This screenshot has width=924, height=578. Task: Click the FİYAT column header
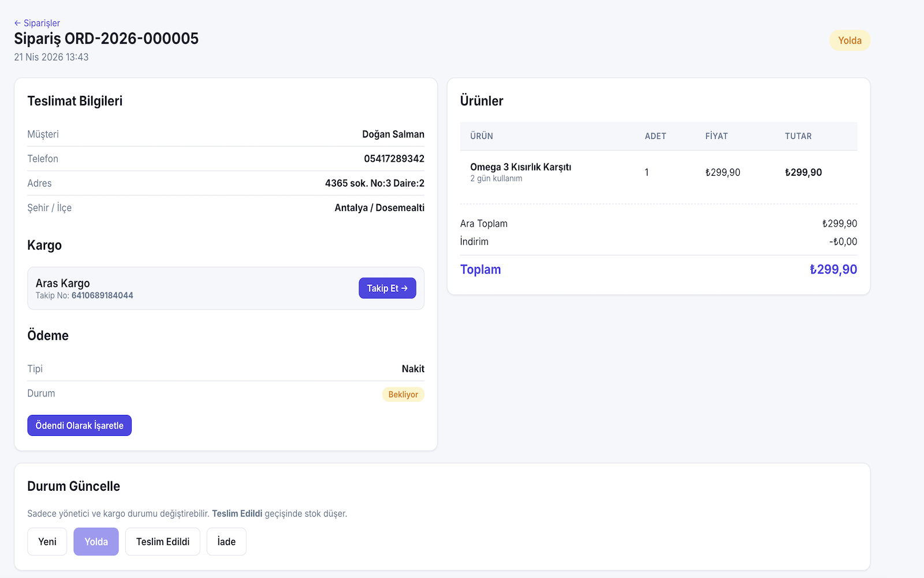point(716,136)
